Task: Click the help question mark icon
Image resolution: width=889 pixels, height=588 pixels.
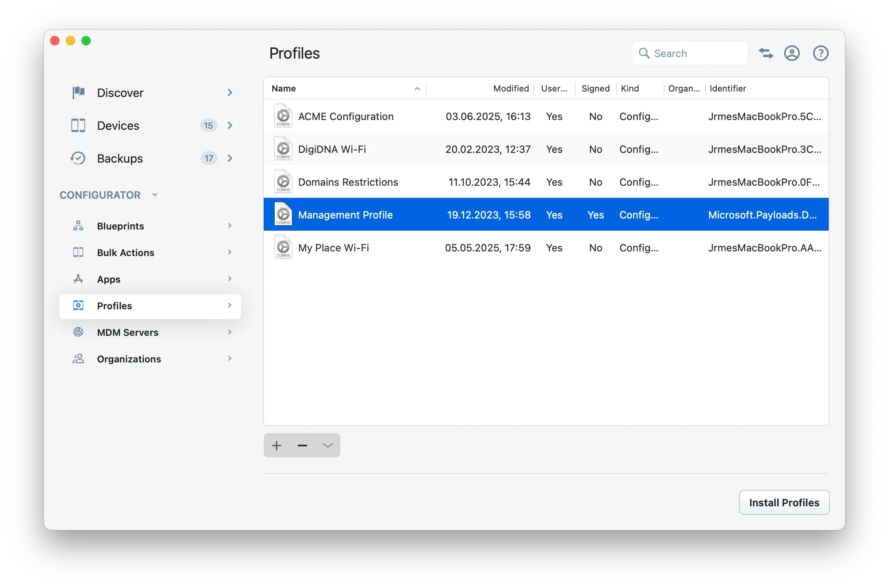Action: (821, 53)
